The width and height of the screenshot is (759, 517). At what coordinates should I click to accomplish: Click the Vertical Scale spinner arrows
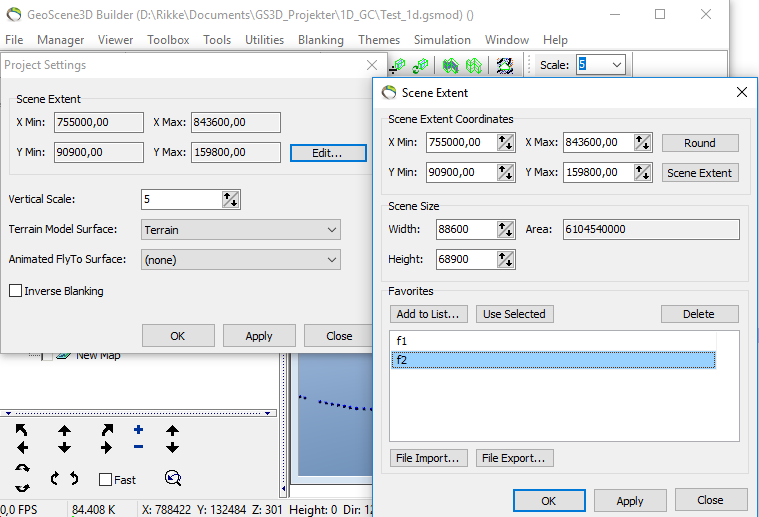(x=230, y=199)
